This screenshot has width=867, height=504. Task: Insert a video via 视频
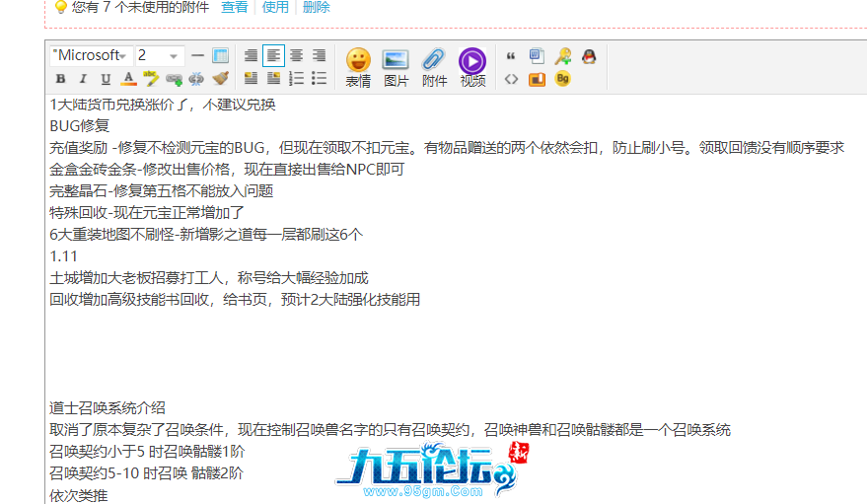coord(472,67)
